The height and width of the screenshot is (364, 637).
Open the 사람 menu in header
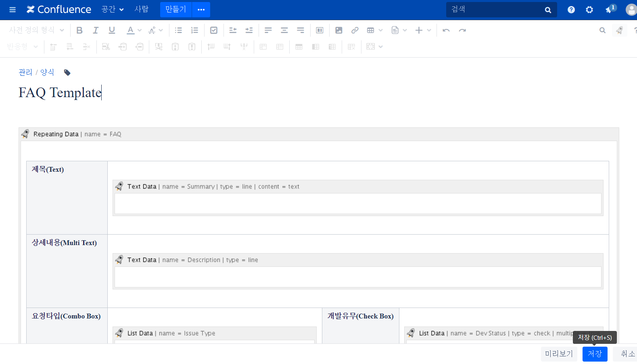pyautogui.click(x=141, y=9)
